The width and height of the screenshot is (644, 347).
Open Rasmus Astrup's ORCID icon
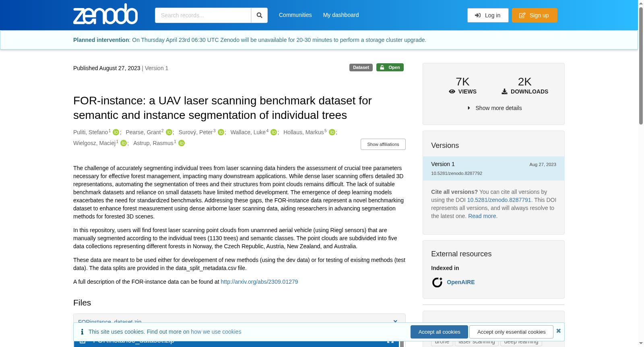click(182, 143)
